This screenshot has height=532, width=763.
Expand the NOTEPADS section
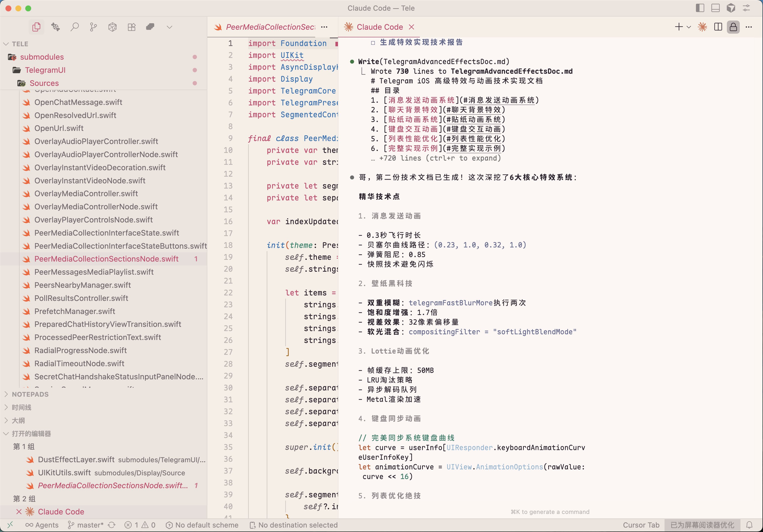coord(30,394)
